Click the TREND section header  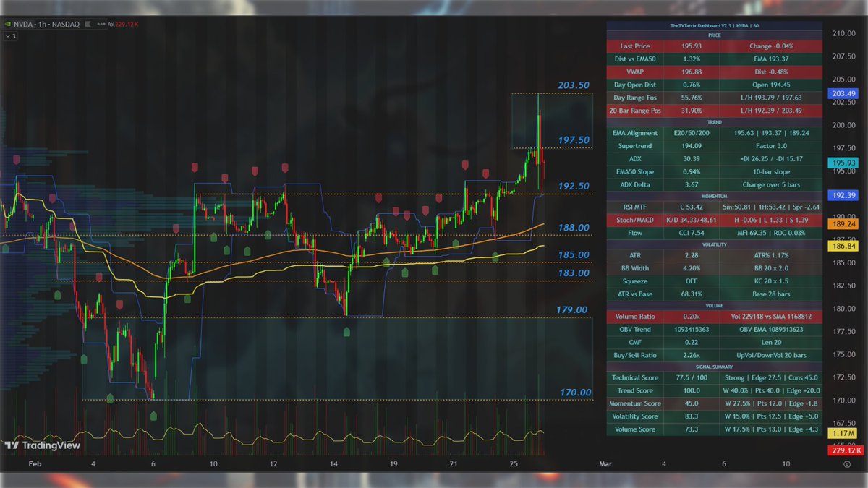714,122
